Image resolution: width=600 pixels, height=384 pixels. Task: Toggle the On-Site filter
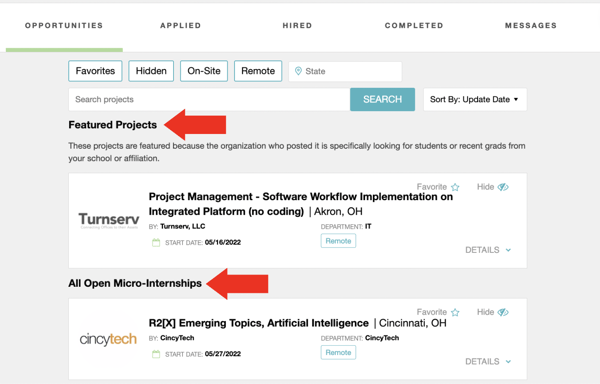pyautogui.click(x=204, y=71)
